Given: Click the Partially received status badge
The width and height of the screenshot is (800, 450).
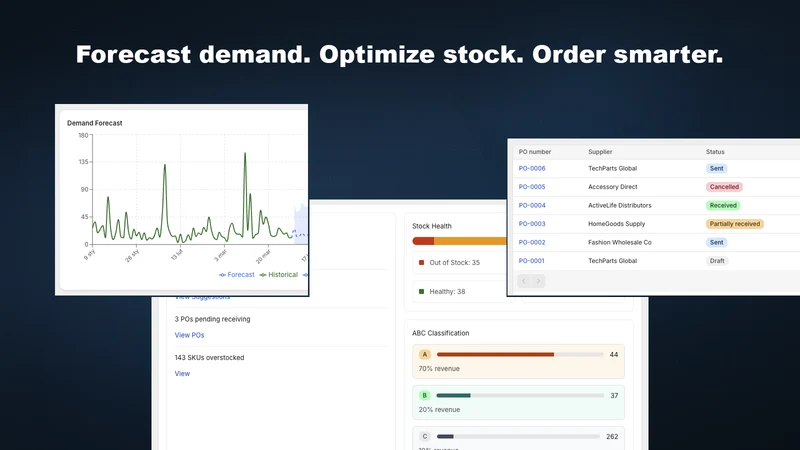Looking at the screenshot, I should coord(735,223).
